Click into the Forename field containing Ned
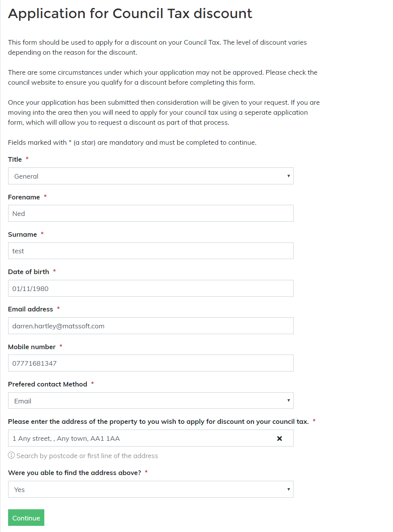The width and height of the screenshot is (393, 532). pos(151,213)
